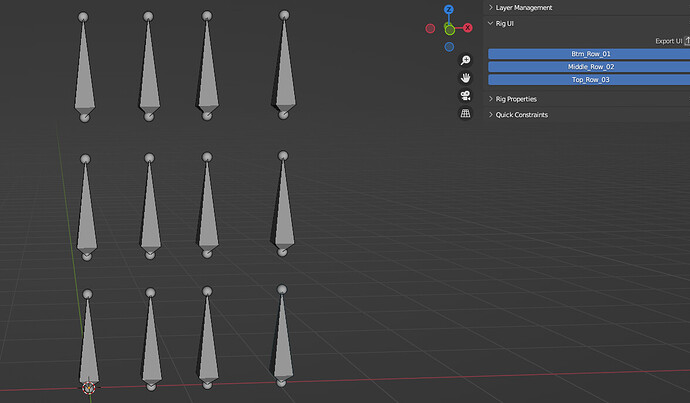This screenshot has width=690, height=403.
Task: Click the negative Z blue gizmo circle
Action: [449, 47]
